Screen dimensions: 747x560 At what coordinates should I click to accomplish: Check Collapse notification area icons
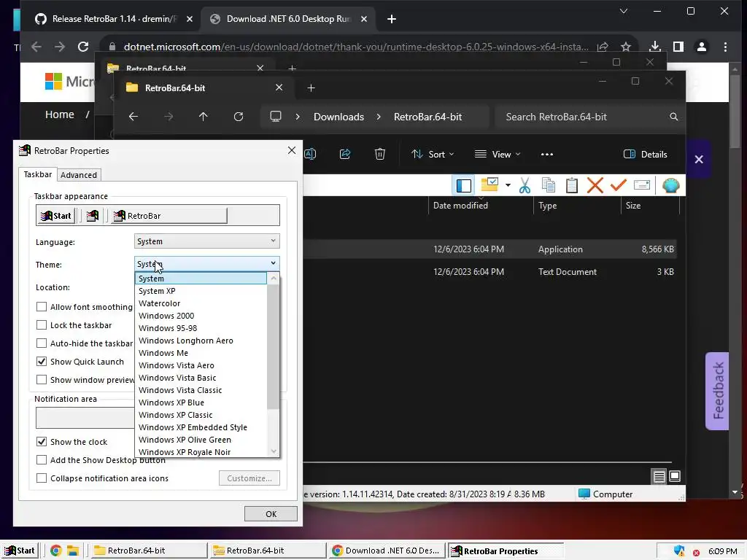(42, 478)
